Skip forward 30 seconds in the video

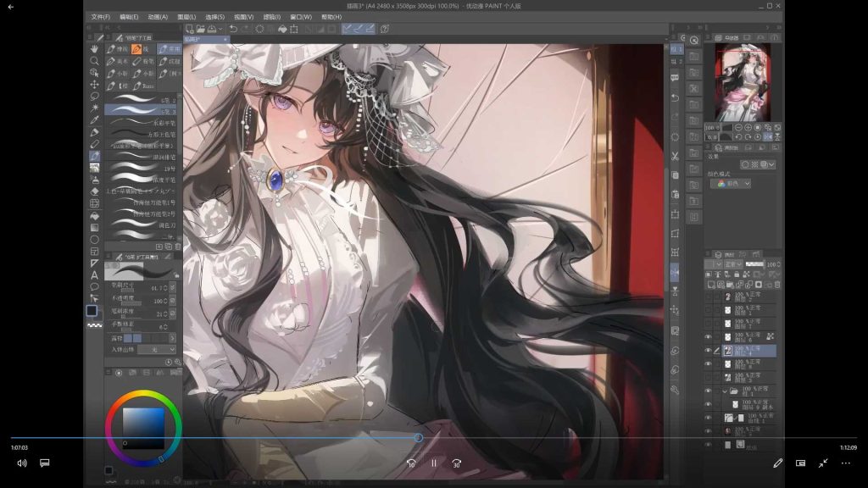pos(456,463)
